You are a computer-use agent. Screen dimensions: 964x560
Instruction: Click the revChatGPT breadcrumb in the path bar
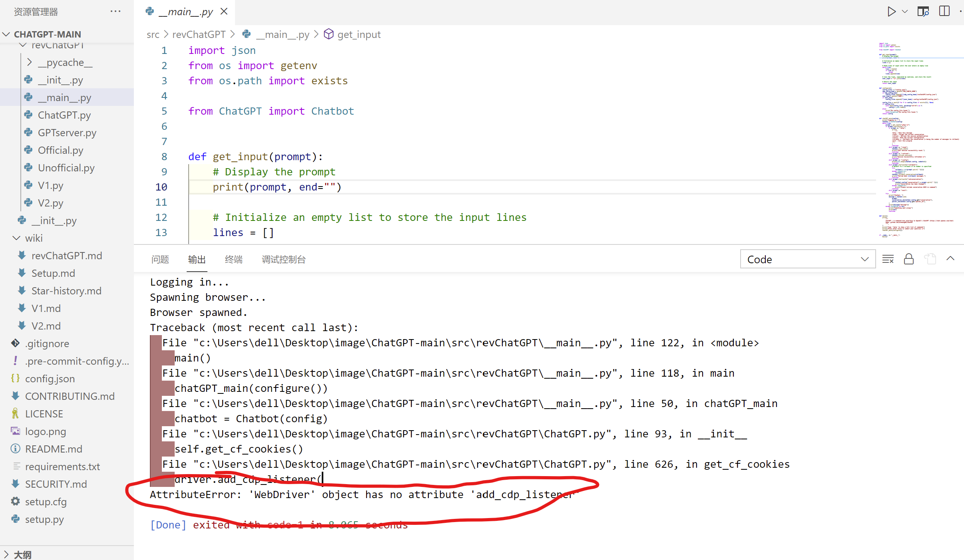click(x=199, y=34)
